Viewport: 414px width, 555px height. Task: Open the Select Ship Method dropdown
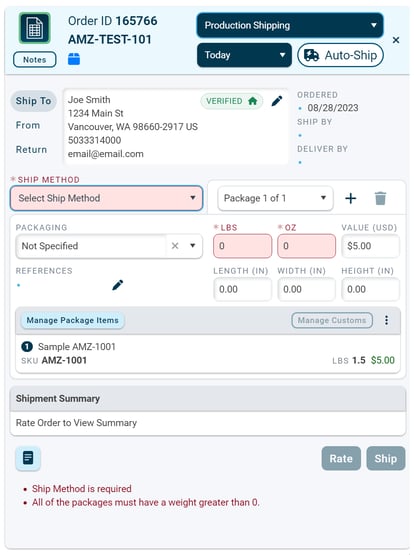coord(107,198)
